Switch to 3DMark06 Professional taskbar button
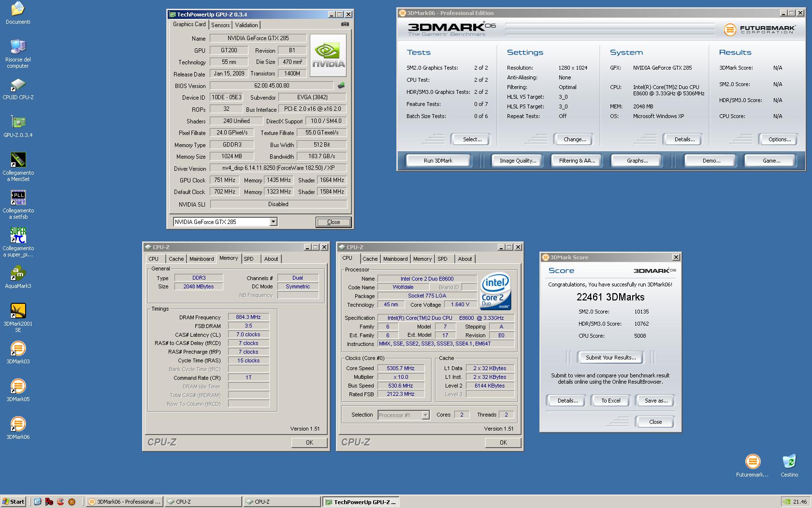 tap(124, 502)
